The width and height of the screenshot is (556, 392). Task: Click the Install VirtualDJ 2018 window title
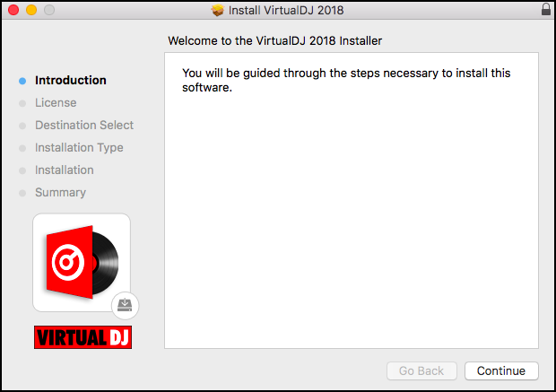(286, 10)
